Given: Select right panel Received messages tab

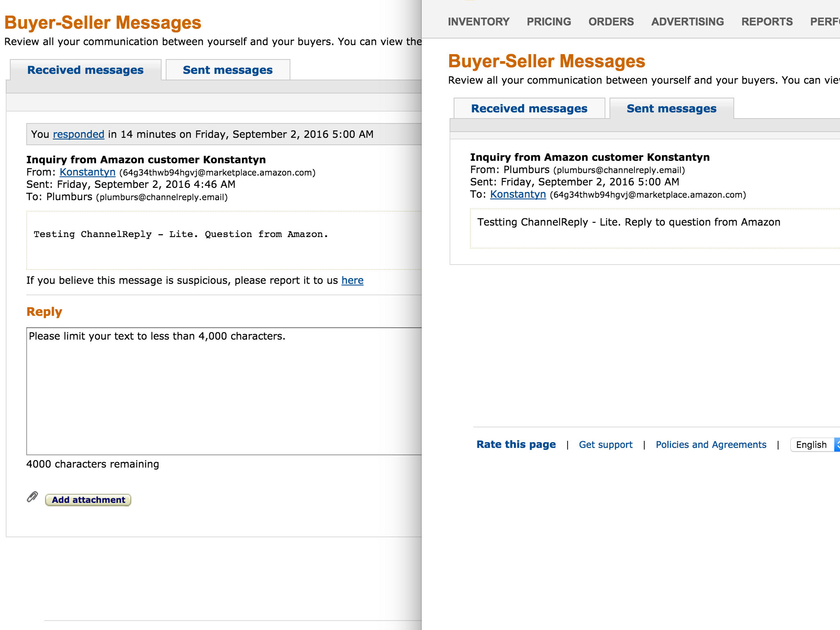Looking at the screenshot, I should click(529, 109).
